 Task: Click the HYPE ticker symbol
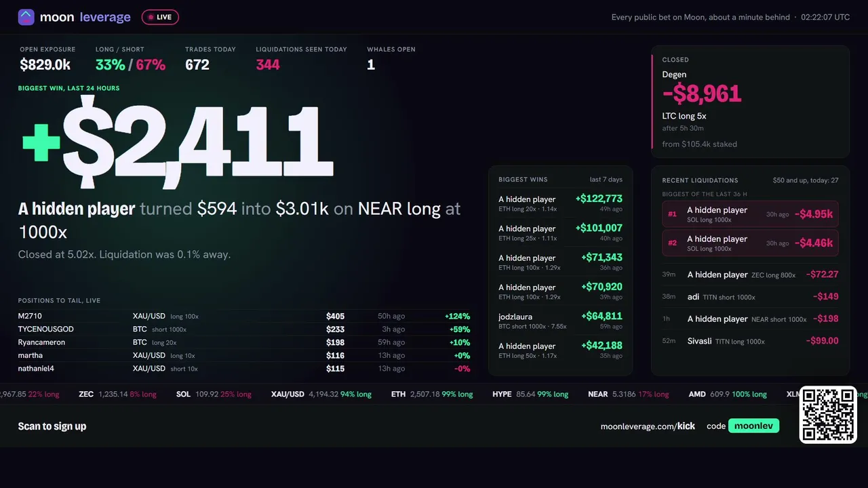click(x=502, y=394)
